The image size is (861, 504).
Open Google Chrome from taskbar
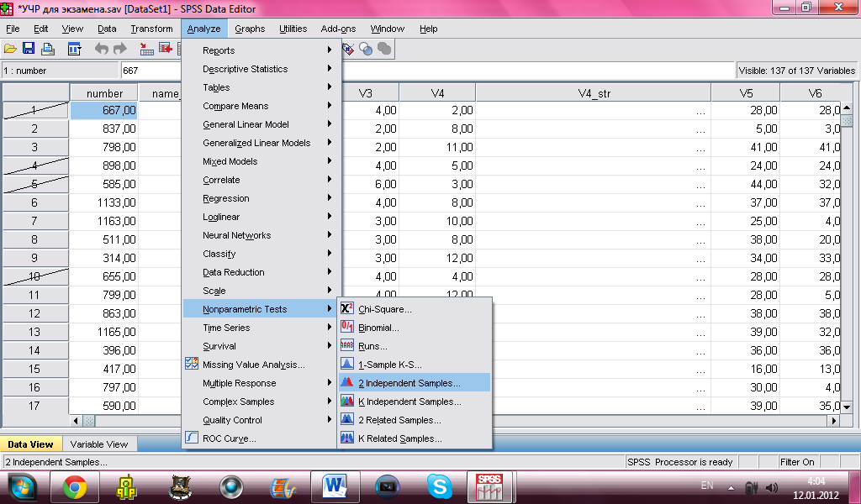(75, 487)
